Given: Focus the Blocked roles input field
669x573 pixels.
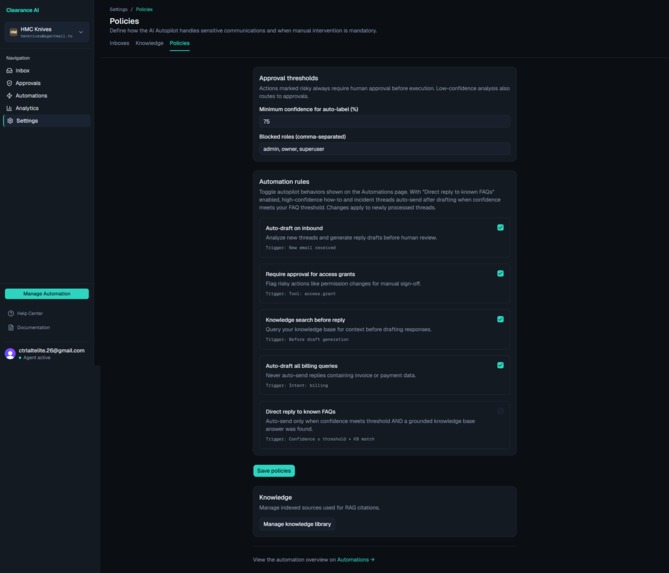Looking at the screenshot, I should (384, 149).
